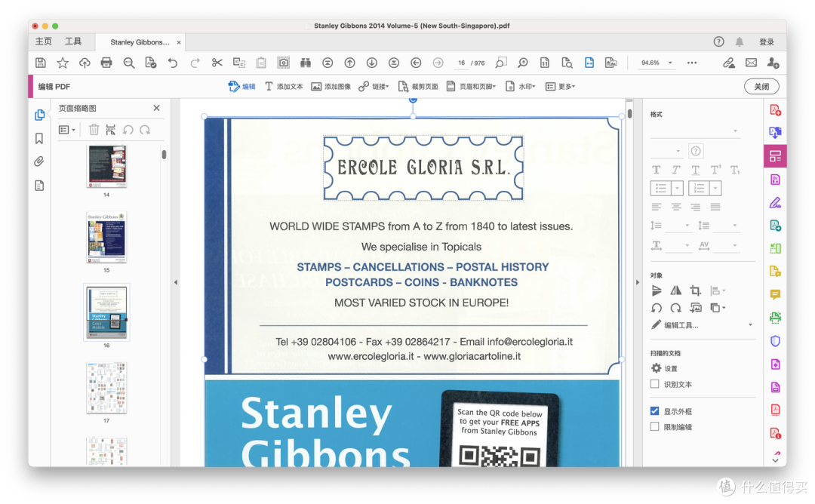Go to previous page arrow up
815x504 pixels.
pyautogui.click(x=350, y=63)
